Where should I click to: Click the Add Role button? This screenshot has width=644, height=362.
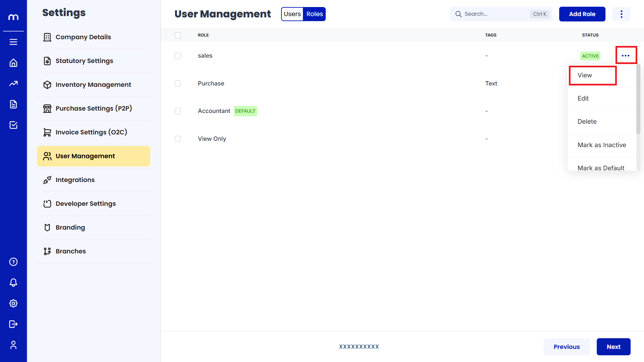582,14
